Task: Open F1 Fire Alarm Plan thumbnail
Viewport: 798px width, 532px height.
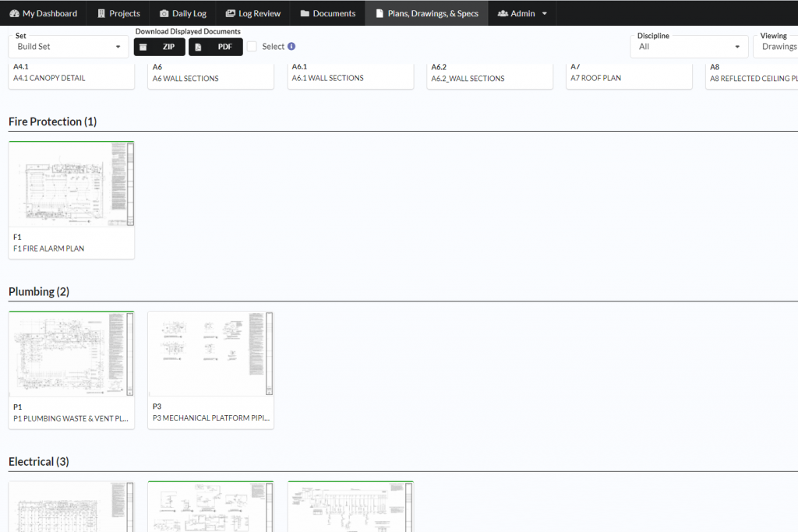Action: pos(71,184)
